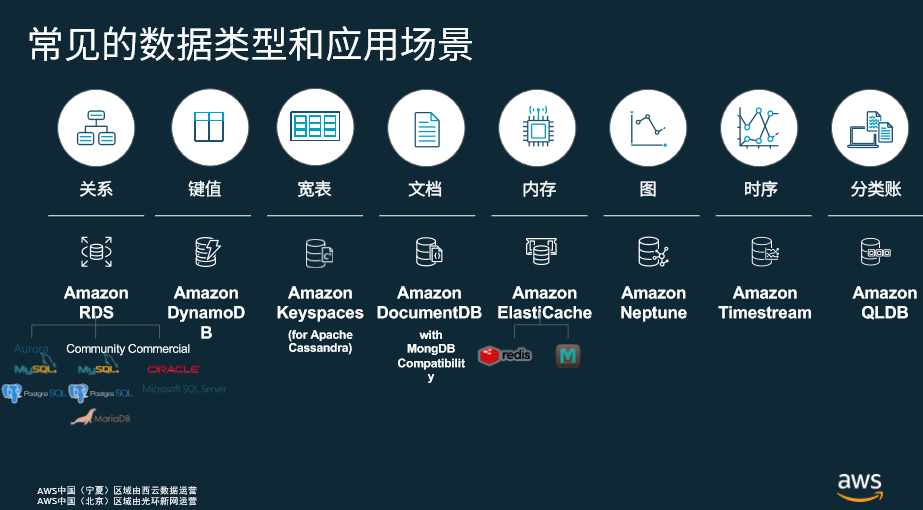This screenshot has width=923, height=510.
Task: Click the Community label
Action: [x=95, y=349]
